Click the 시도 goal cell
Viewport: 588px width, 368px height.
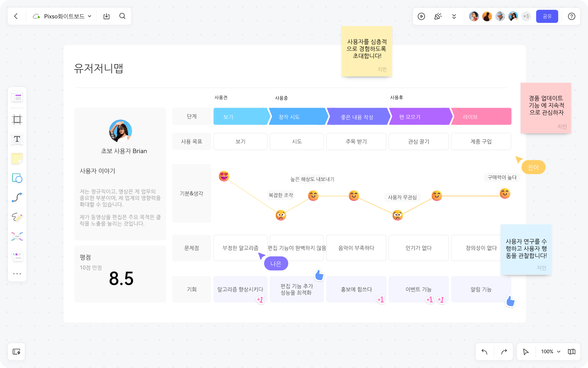click(x=297, y=141)
